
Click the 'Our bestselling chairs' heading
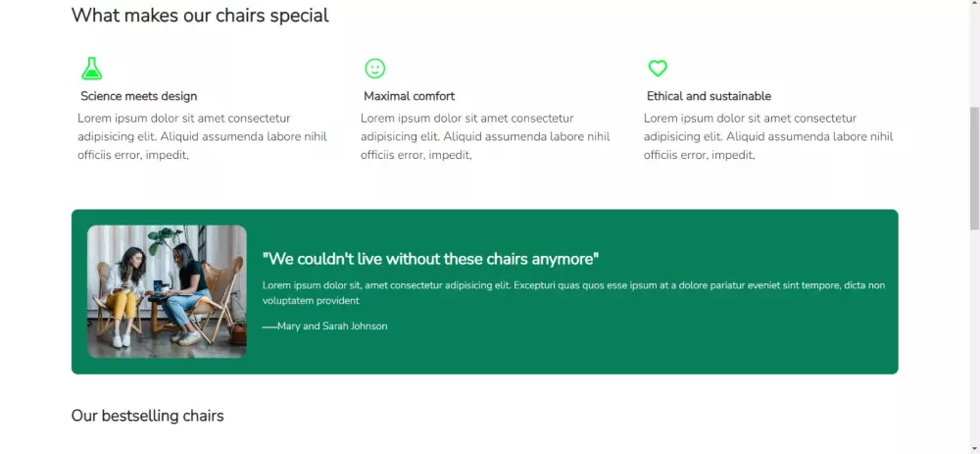[147, 416]
